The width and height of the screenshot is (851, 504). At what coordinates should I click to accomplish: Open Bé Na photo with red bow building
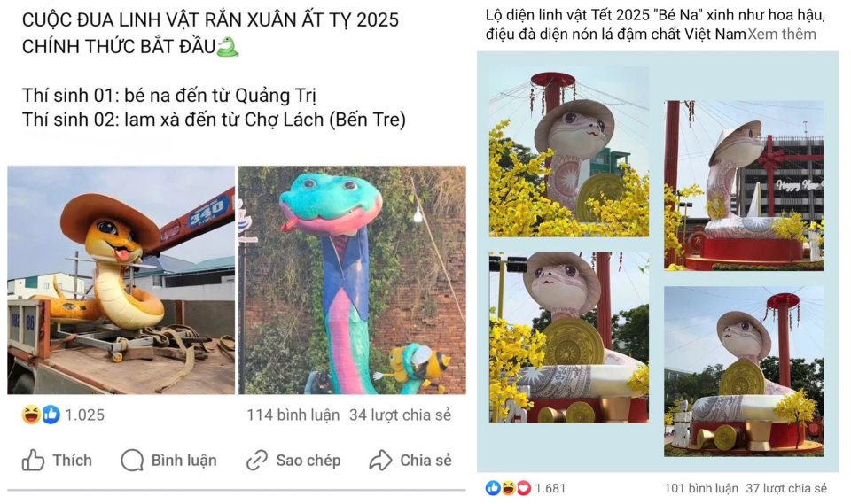click(x=744, y=185)
